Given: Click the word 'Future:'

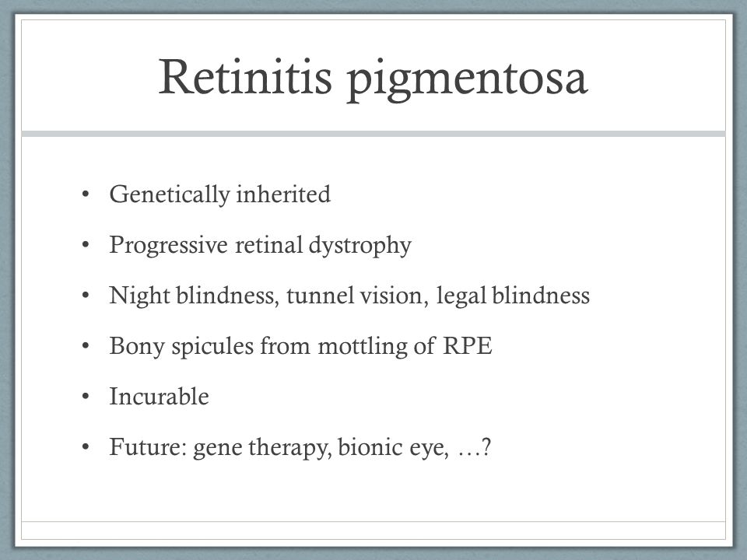Looking at the screenshot, I should 148,447.
